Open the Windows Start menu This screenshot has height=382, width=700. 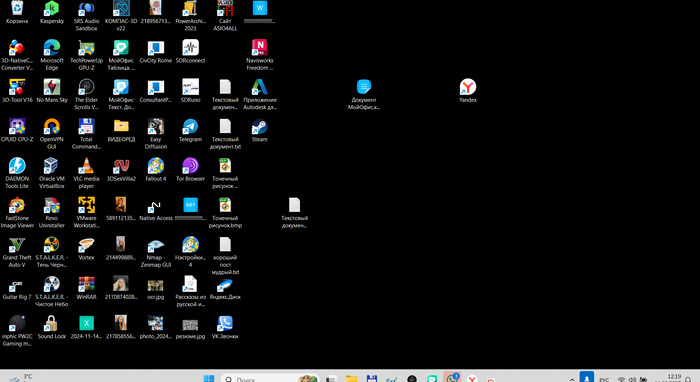tap(208, 378)
